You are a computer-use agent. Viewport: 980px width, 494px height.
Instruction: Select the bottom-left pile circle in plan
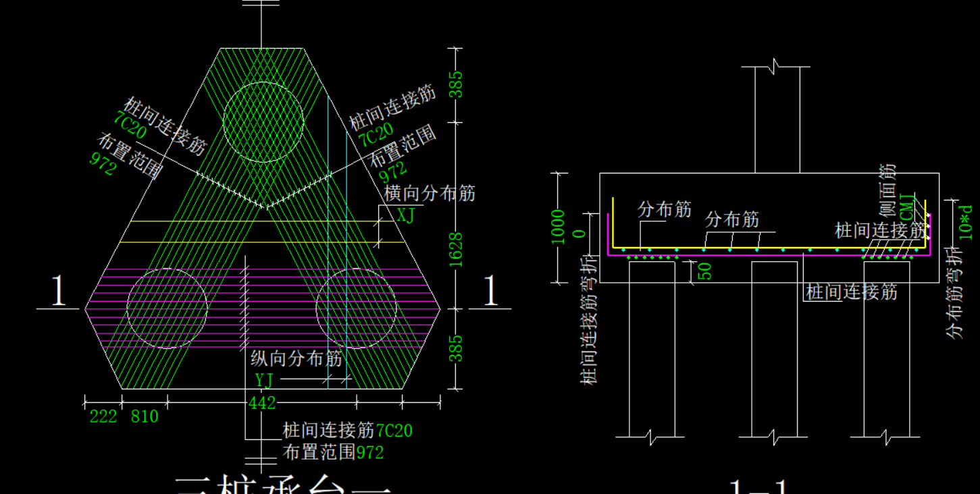coord(167,308)
